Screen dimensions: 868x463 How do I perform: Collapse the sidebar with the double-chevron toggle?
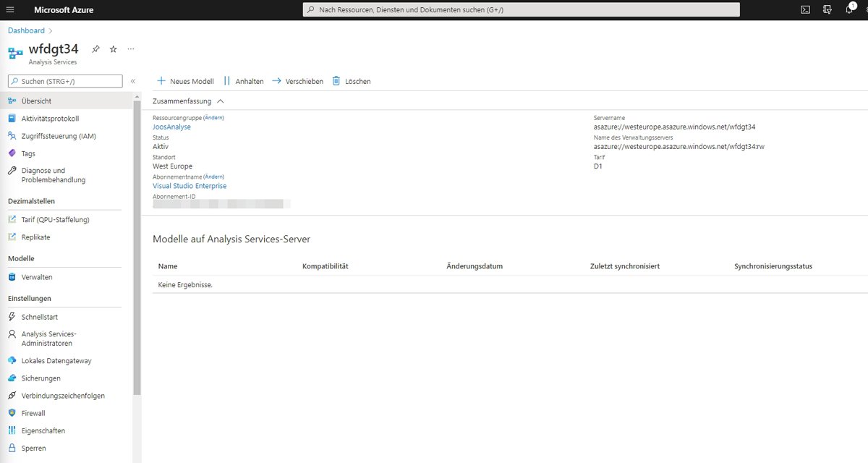(x=133, y=81)
